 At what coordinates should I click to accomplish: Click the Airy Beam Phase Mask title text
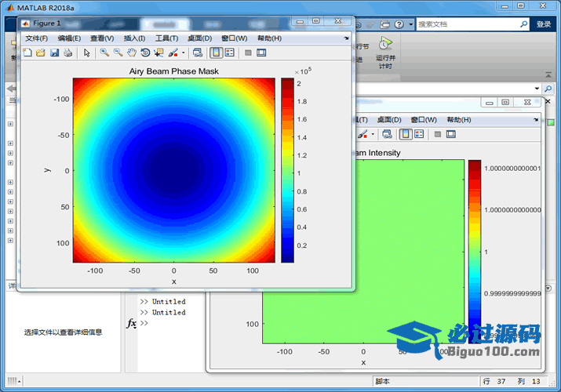[174, 71]
